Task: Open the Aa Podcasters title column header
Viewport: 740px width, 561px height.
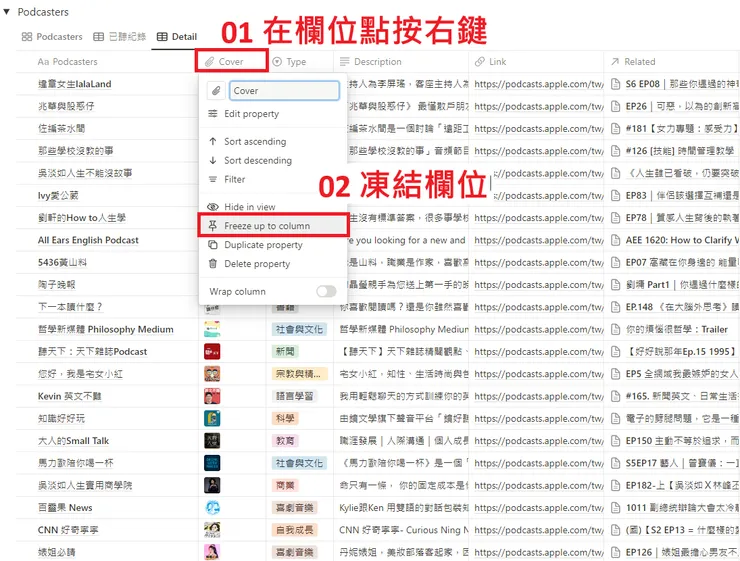Action: [68, 62]
